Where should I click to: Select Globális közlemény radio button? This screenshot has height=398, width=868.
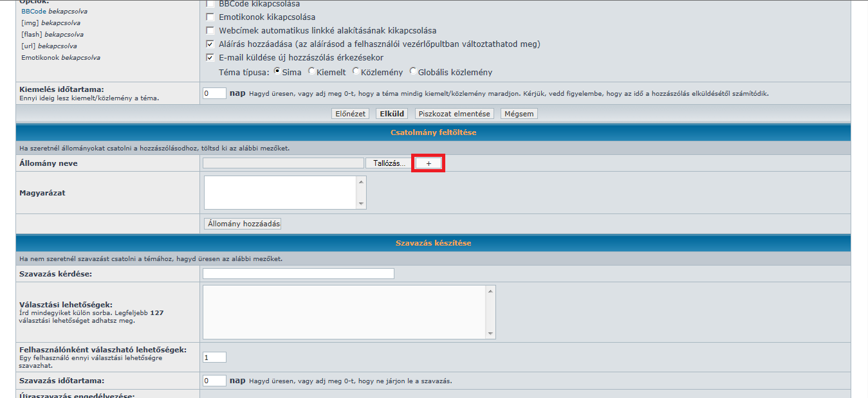[x=413, y=71]
